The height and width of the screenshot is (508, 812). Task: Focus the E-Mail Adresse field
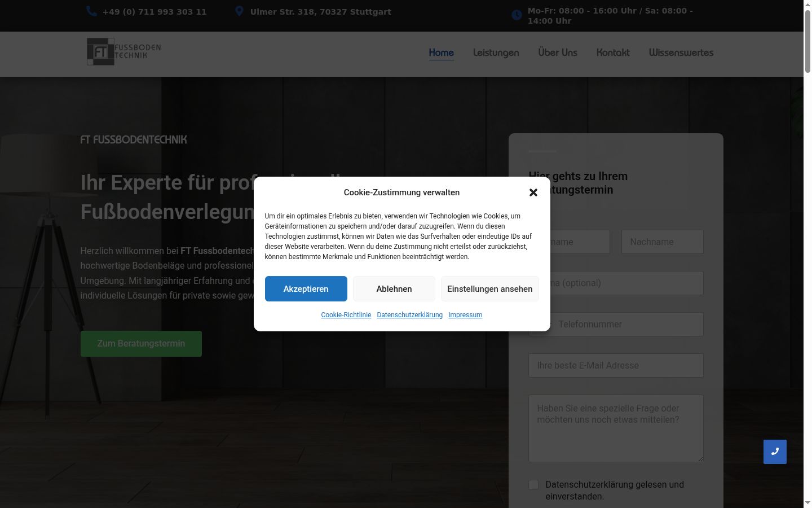pos(616,366)
